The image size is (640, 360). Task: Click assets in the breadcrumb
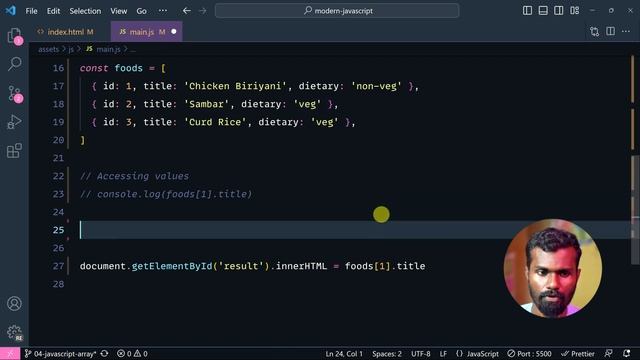pyautogui.click(x=49, y=49)
